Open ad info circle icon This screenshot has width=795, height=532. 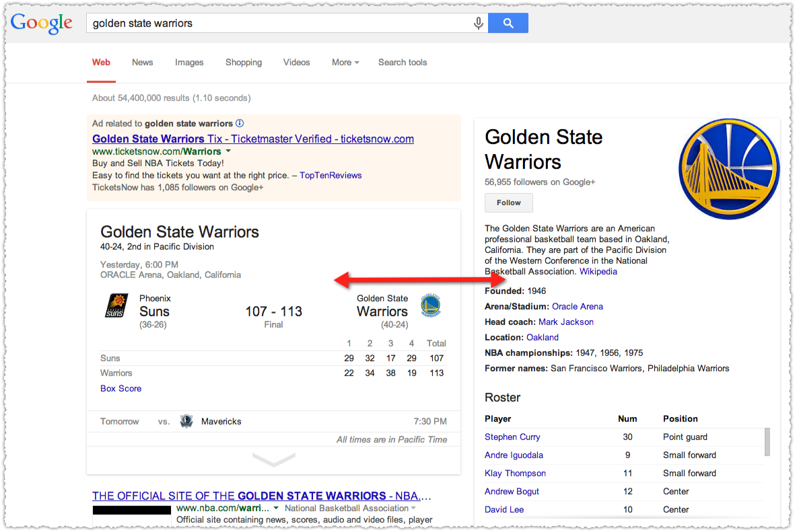[x=240, y=123]
